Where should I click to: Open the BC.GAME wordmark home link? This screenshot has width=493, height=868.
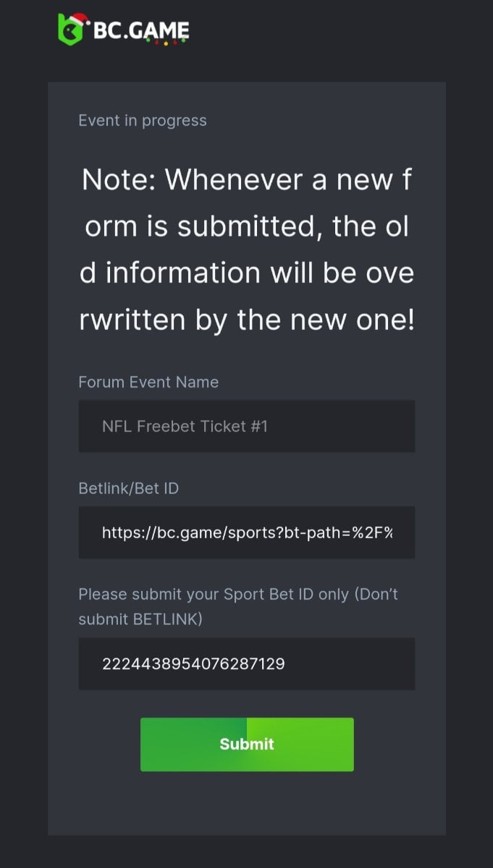140,30
